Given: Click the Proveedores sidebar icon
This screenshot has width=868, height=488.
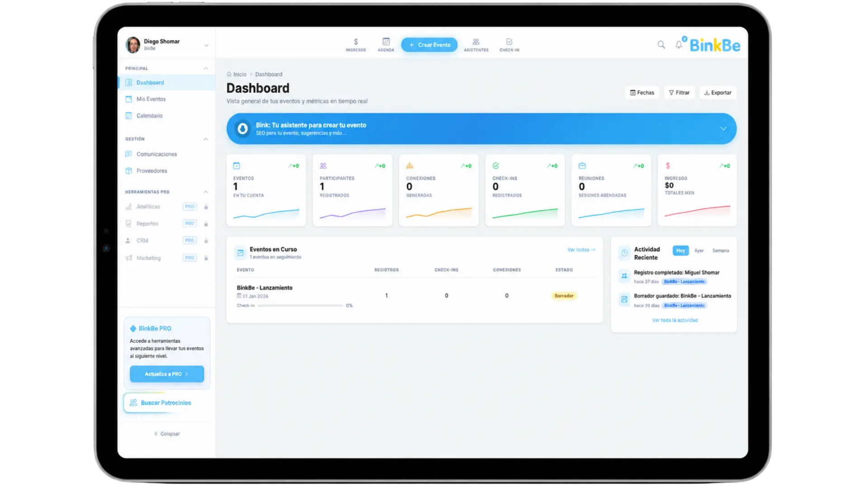Looking at the screenshot, I should coord(129,171).
